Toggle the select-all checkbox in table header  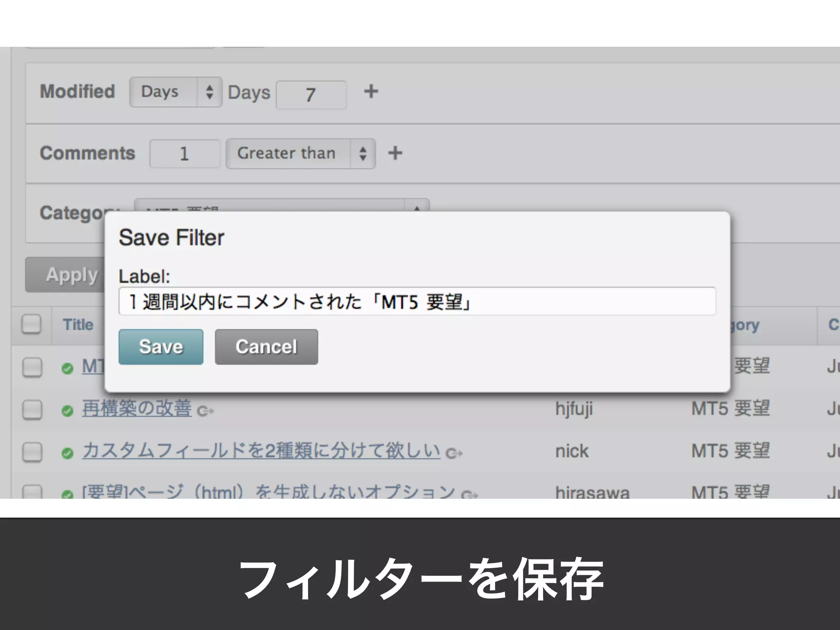click(x=32, y=324)
